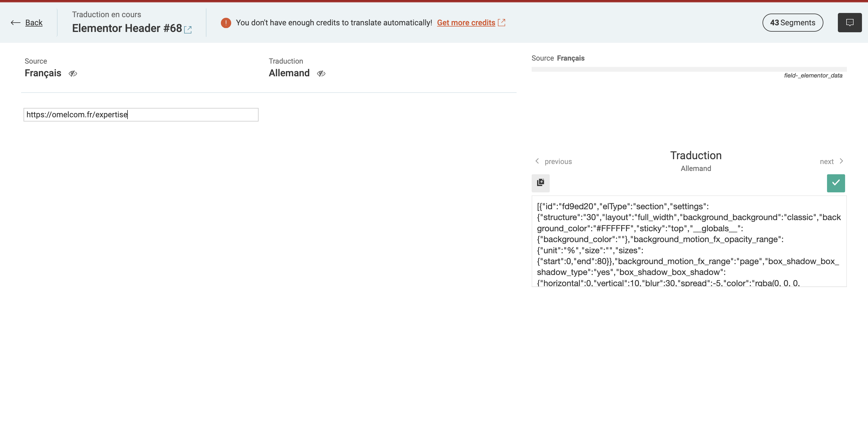868x442 pixels.
Task: Open the Get more credits link
Action: [x=466, y=23]
